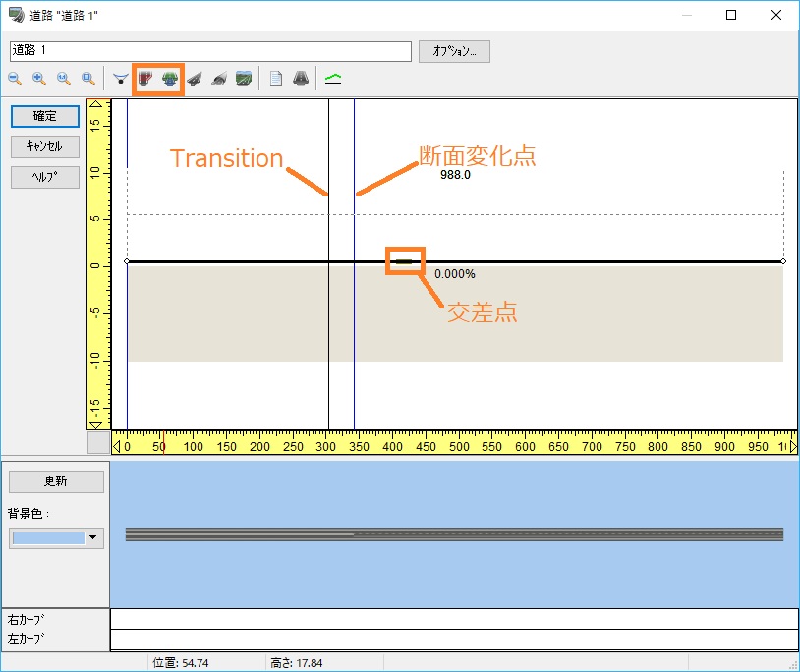Click the up arrow on the vertical ruler
Image resolution: width=800 pixels, height=672 pixels.
tap(95, 103)
